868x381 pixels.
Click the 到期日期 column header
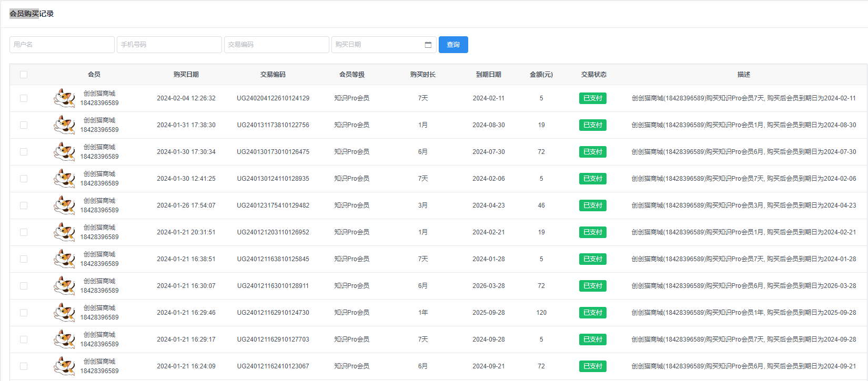click(x=489, y=75)
